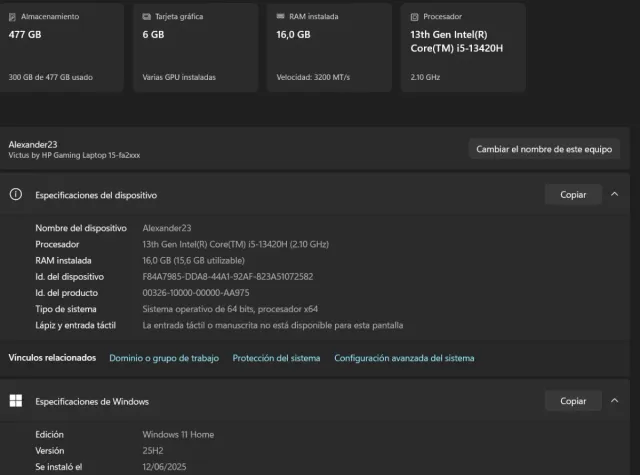Collapse the Especificaciones del dispositivo section
This screenshot has height=475, width=640.
pyautogui.click(x=614, y=194)
